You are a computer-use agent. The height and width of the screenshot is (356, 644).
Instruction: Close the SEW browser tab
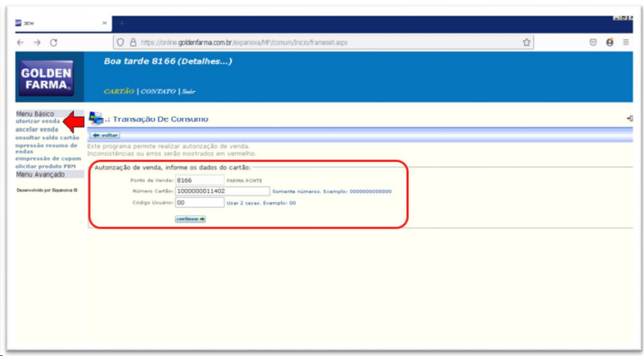coord(105,24)
